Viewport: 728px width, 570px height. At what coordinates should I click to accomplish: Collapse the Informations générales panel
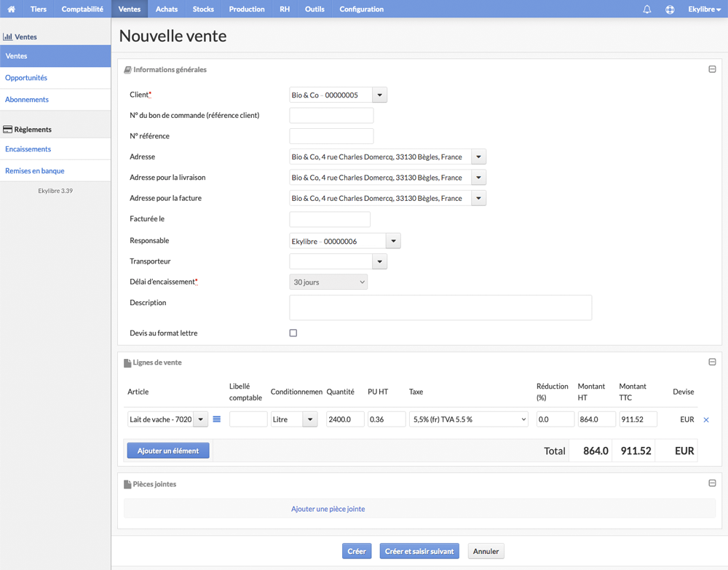(712, 69)
